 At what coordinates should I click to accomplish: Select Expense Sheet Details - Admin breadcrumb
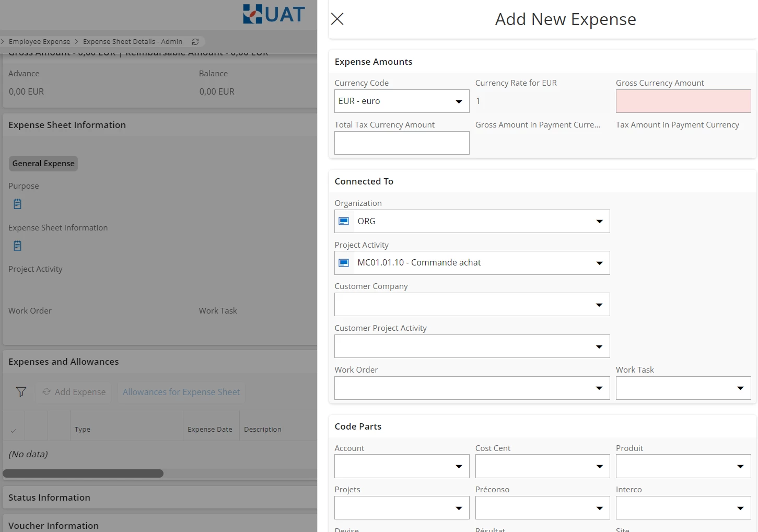[x=132, y=42]
